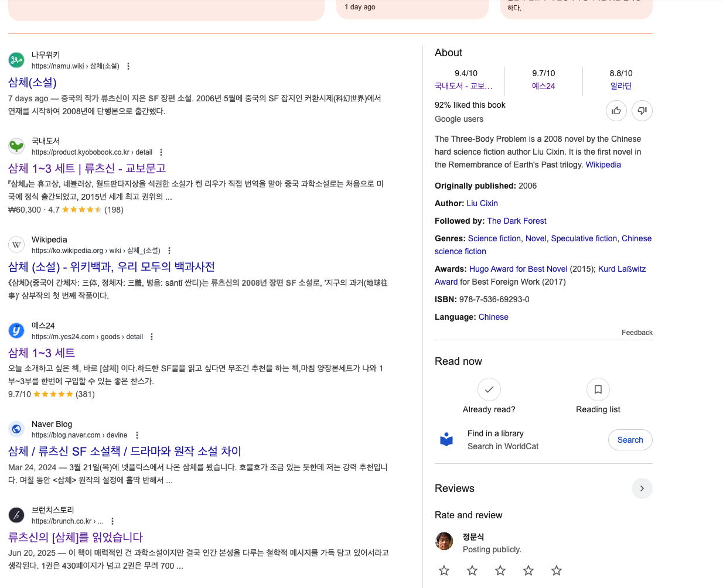
Task: Open more options for the kyobobook result
Action: tap(161, 152)
